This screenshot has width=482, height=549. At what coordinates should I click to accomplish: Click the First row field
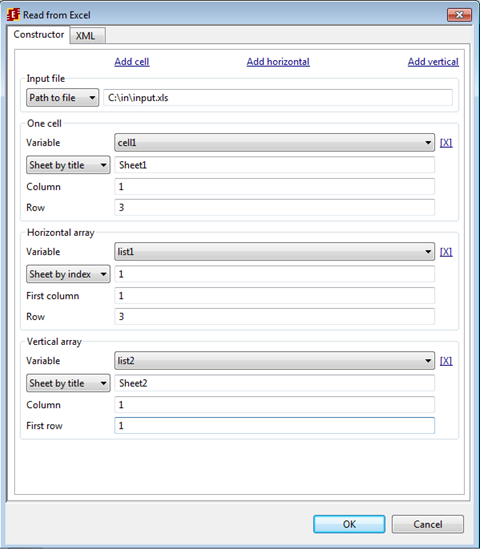pyautogui.click(x=275, y=425)
